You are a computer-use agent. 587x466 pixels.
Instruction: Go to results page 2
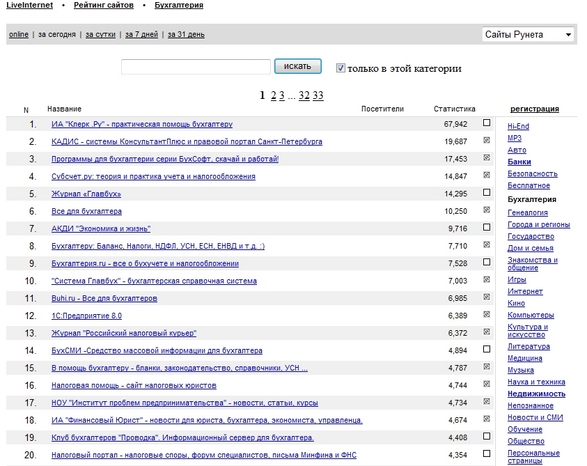point(273,95)
